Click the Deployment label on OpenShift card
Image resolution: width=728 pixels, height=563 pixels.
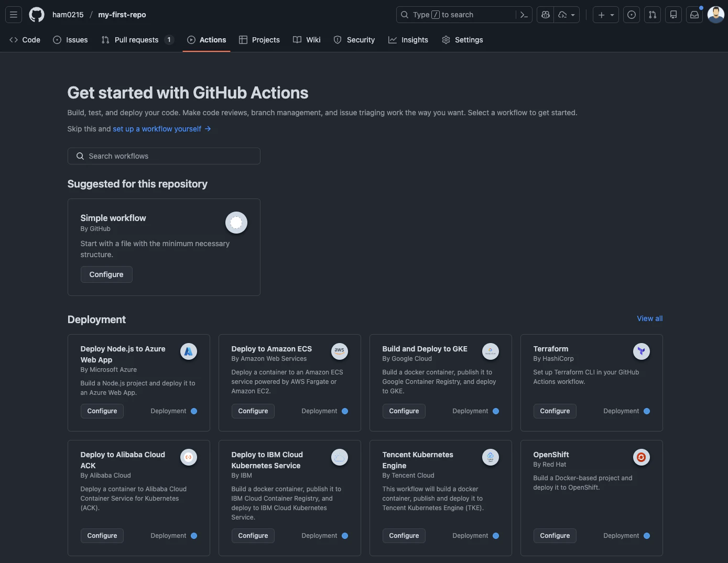click(x=621, y=536)
